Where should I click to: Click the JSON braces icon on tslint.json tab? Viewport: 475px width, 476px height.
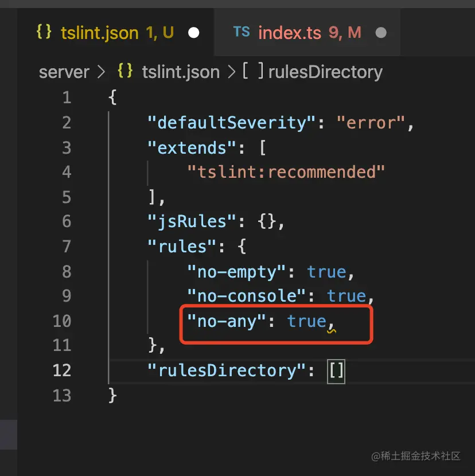44,32
